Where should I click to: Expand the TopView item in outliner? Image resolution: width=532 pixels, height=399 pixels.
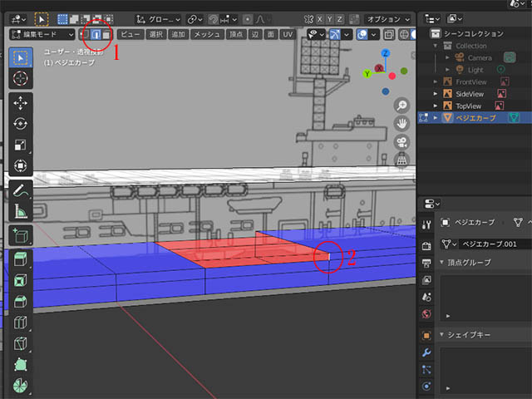tap(436, 106)
